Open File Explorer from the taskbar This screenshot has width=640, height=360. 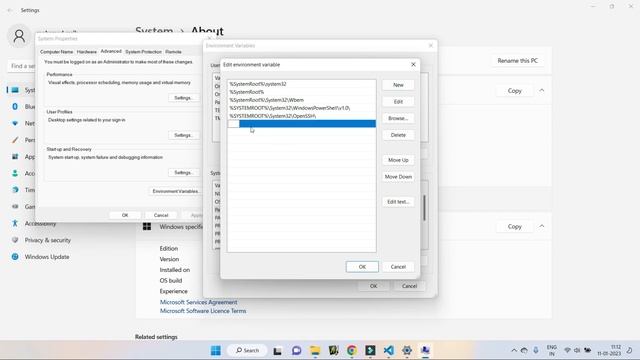[x=315, y=350]
